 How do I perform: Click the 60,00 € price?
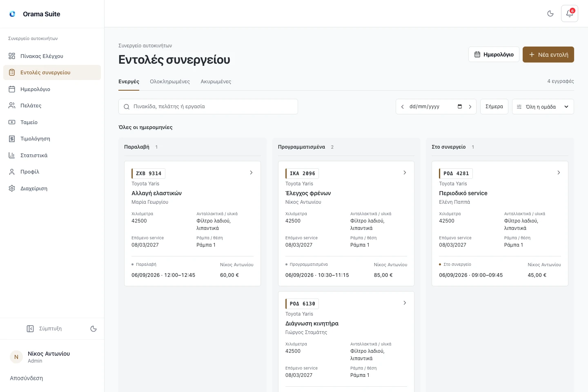pos(229,275)
